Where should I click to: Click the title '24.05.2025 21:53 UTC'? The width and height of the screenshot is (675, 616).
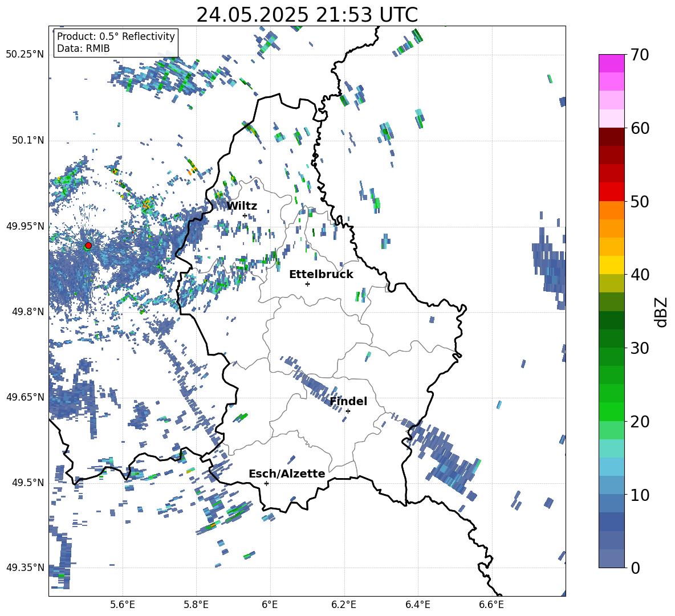coord(307,15)
